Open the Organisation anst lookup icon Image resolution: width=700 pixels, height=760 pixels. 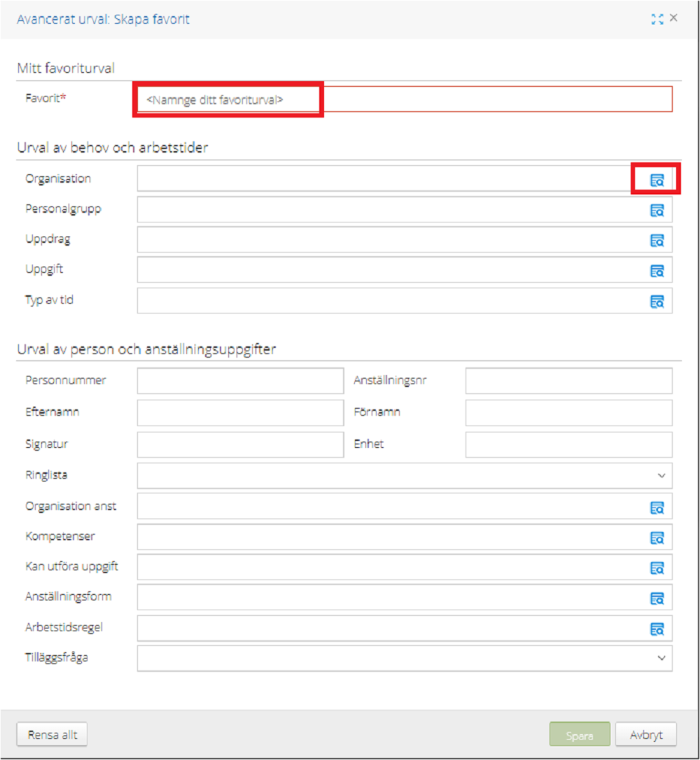pyautogui.click(x=657, y=507)
